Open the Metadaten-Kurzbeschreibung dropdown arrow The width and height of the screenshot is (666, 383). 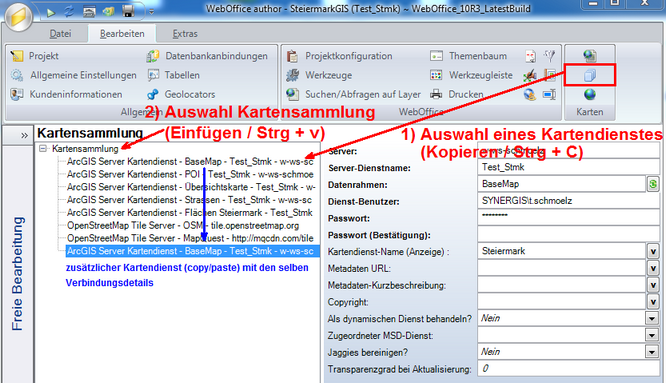click(x=653, y=285)
